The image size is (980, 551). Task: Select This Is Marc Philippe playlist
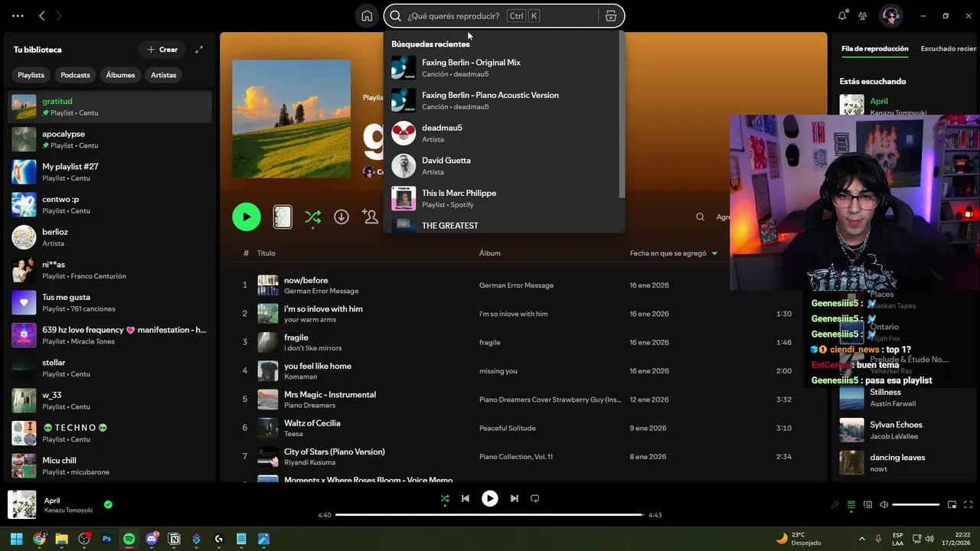tap(504, 198)
